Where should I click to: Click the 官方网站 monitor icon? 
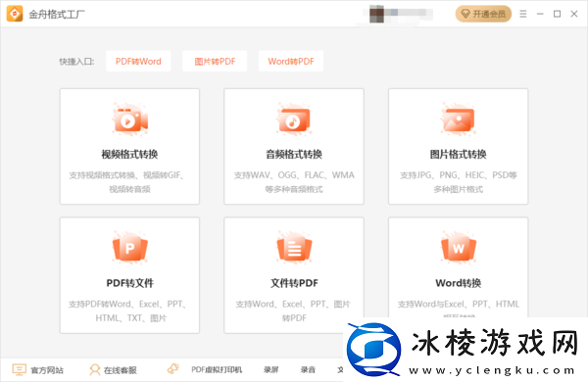pos(20,369)
